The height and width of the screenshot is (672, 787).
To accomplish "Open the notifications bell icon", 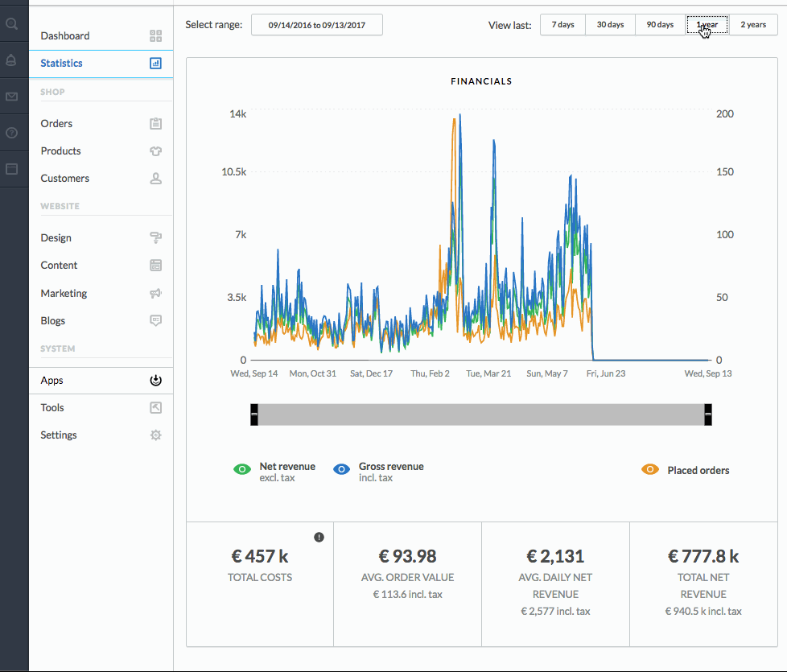I will coord(11,60).
